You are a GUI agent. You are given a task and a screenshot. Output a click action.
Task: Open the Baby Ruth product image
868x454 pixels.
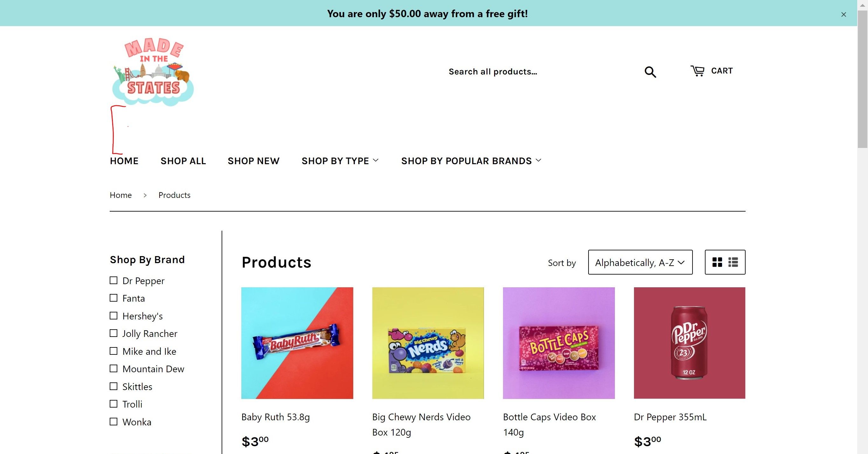pyautogui.click(x=297, y=343)
